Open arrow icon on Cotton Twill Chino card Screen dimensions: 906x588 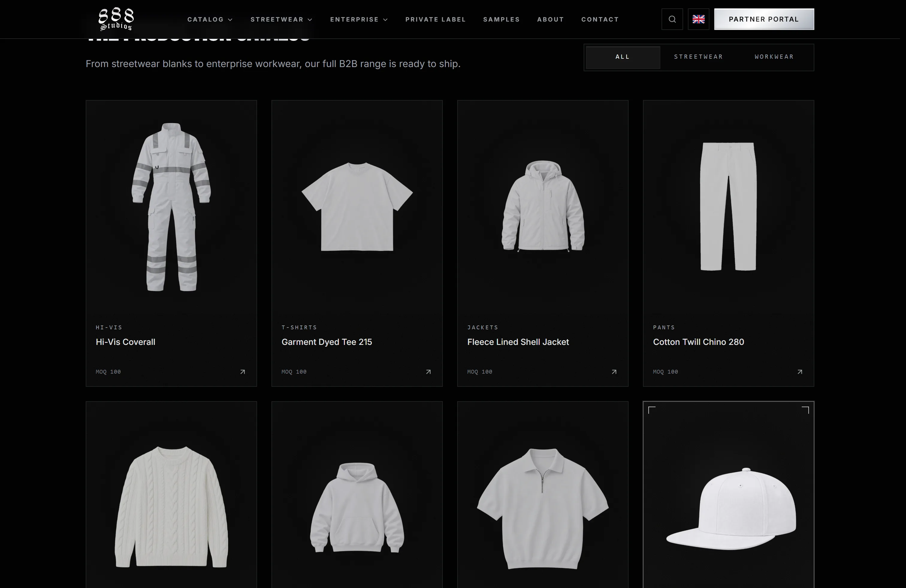[800, 372]
